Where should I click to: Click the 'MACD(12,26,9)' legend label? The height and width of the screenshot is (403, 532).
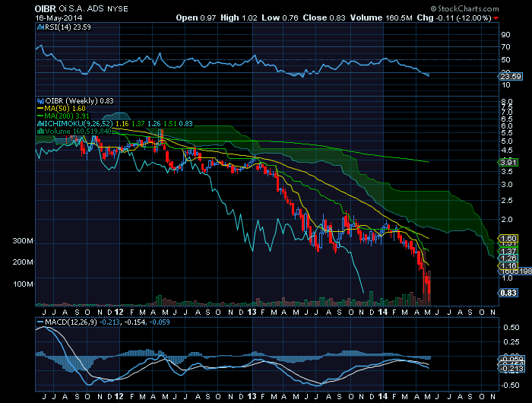(x=71, y=322)
